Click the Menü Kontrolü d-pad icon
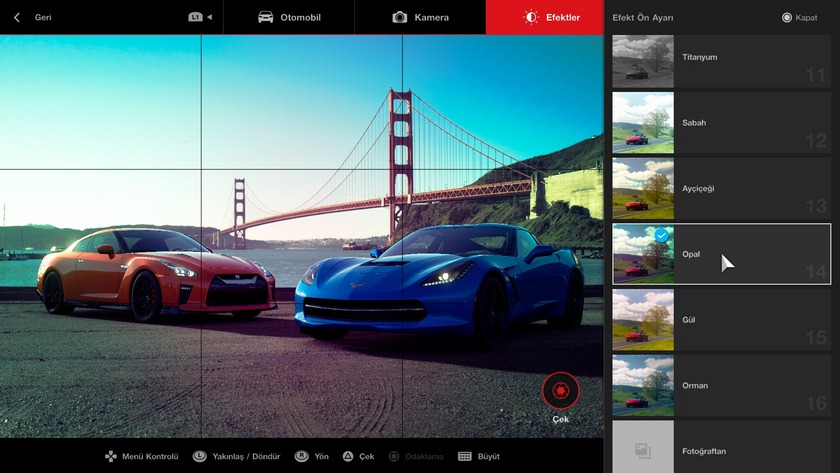 point(111,456)
